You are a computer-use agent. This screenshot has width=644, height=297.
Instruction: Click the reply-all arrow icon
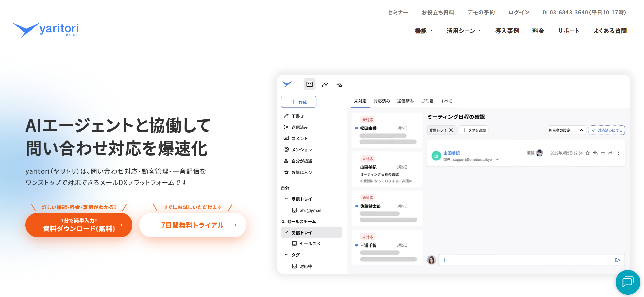(595, 153)
